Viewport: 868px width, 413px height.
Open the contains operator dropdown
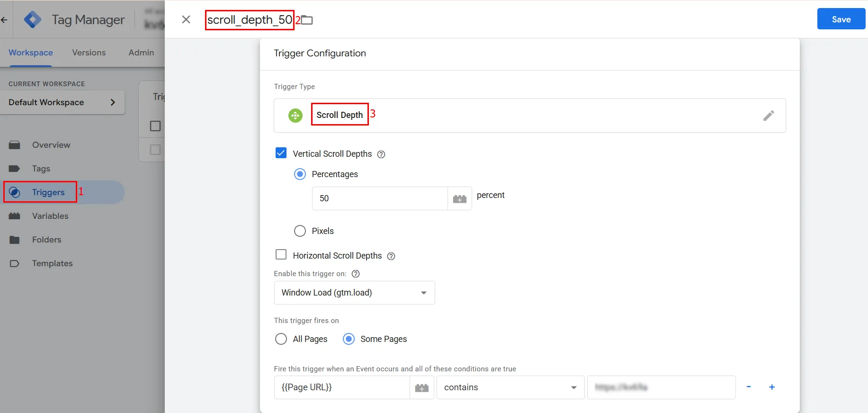tap(510, 388)
